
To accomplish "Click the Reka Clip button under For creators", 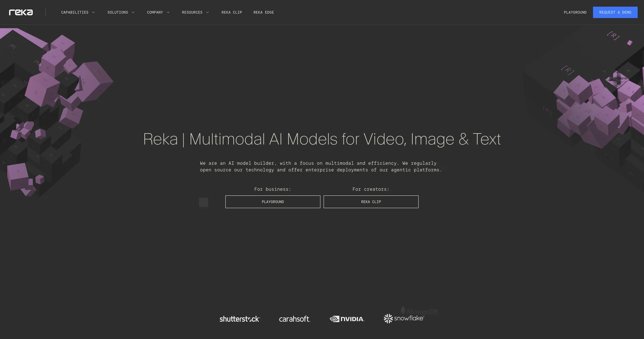I will pos(371,202).
